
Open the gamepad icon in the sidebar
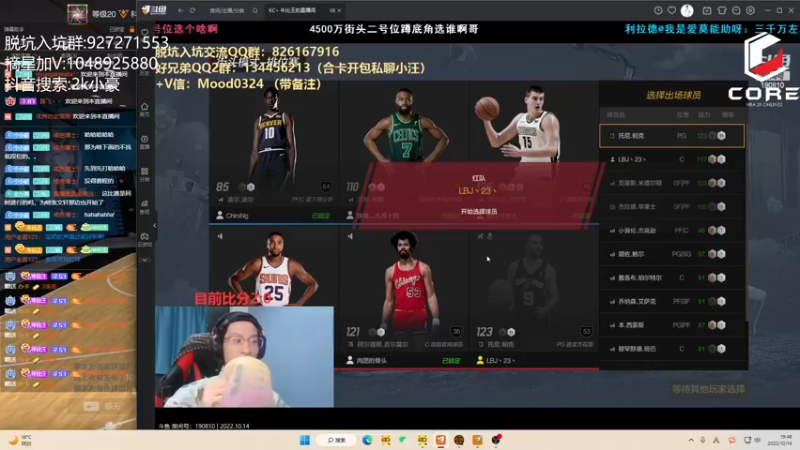click(x=145, y=239)
